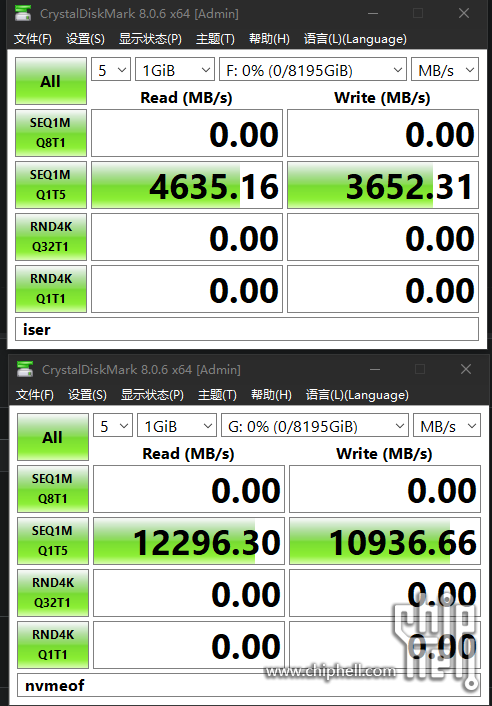492x706 pixels.
Task: Click write result 3652.31
Action: click(383, 185)
